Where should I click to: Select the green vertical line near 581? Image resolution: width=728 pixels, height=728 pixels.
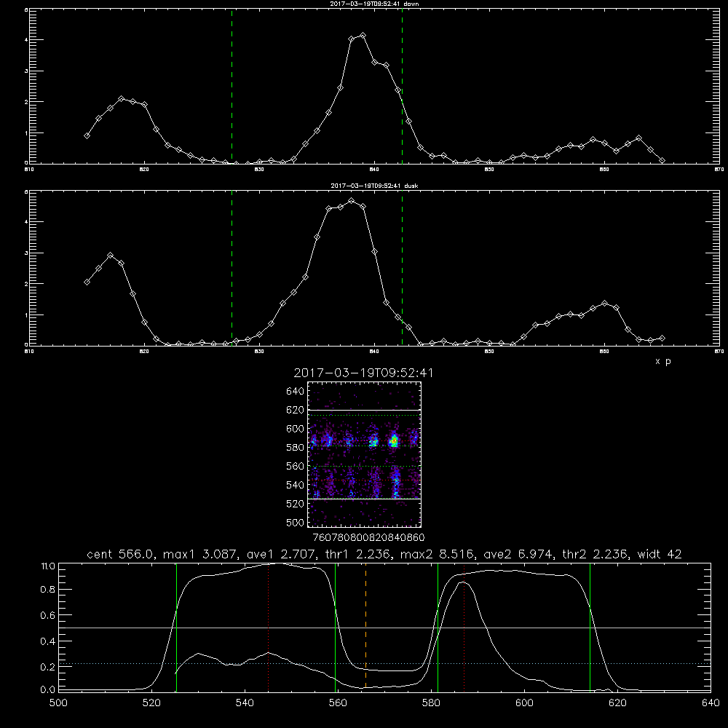pos(438,627)
